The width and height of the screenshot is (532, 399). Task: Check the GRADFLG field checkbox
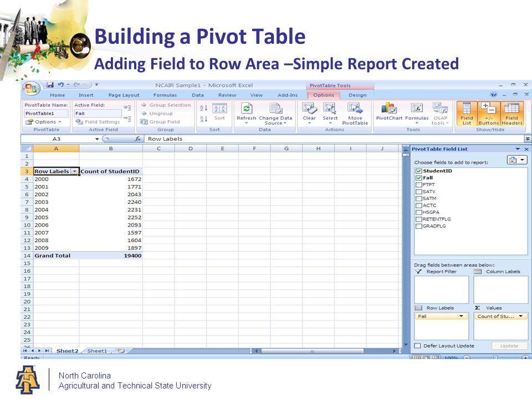coord(419,226)
